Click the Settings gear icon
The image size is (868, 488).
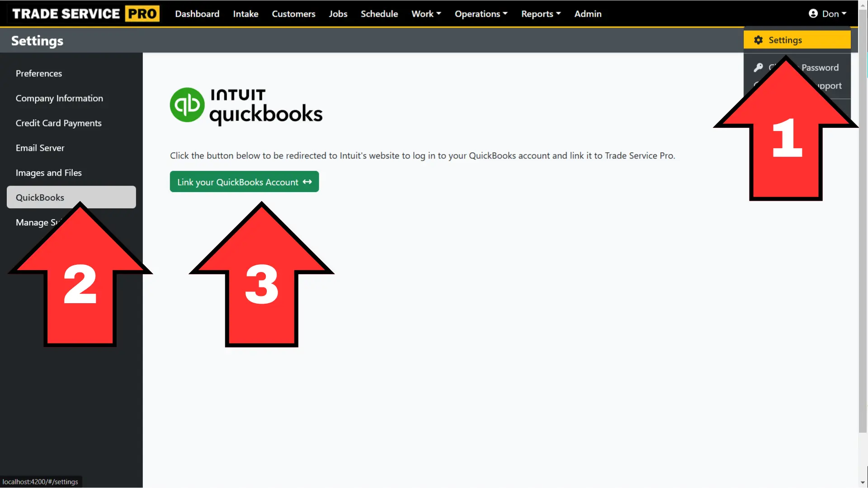click(758, 40)
